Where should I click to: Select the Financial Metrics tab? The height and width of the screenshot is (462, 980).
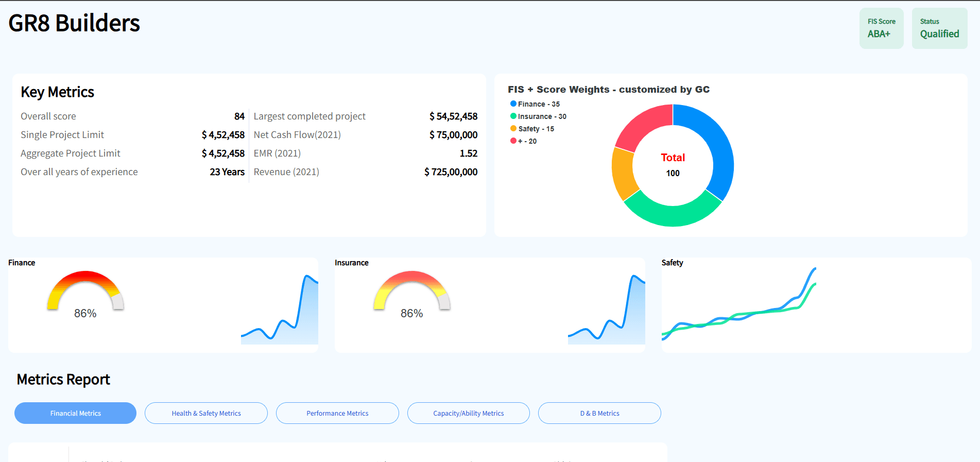pos(75,413)
